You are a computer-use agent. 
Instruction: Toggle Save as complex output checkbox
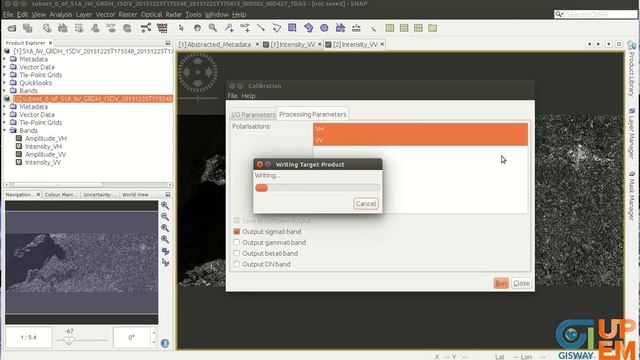237,220
